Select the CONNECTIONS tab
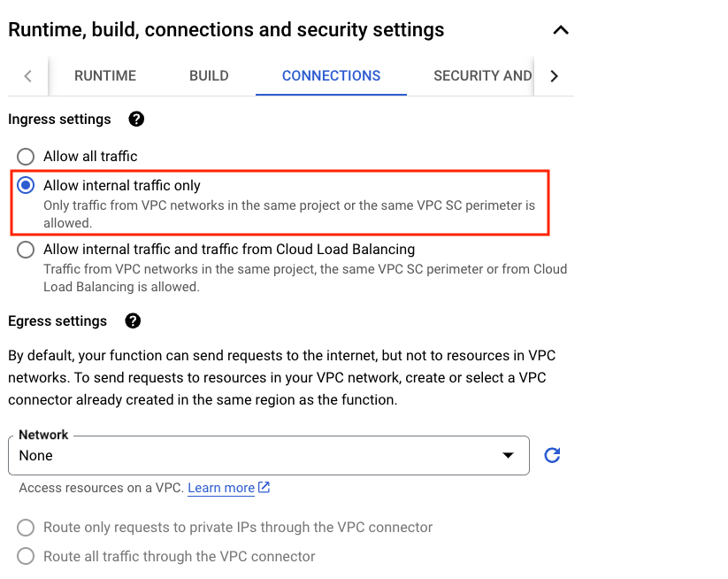The image size is (728, 579). (331, 76)
